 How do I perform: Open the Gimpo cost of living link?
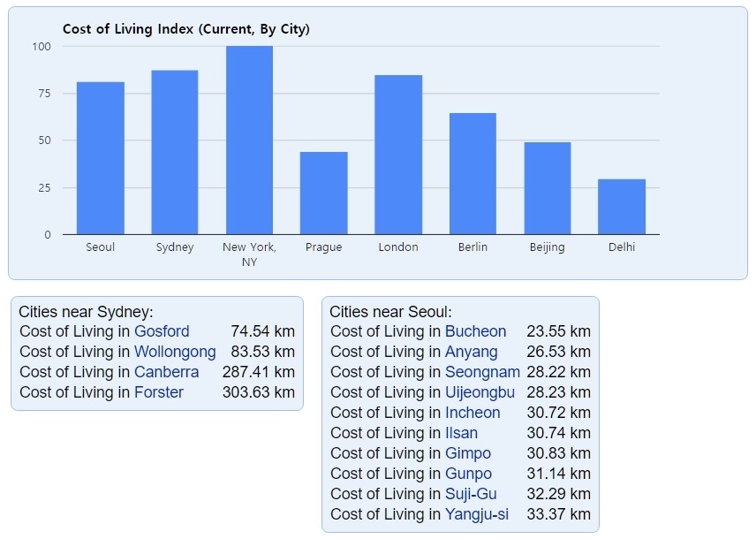click(468, 453)
